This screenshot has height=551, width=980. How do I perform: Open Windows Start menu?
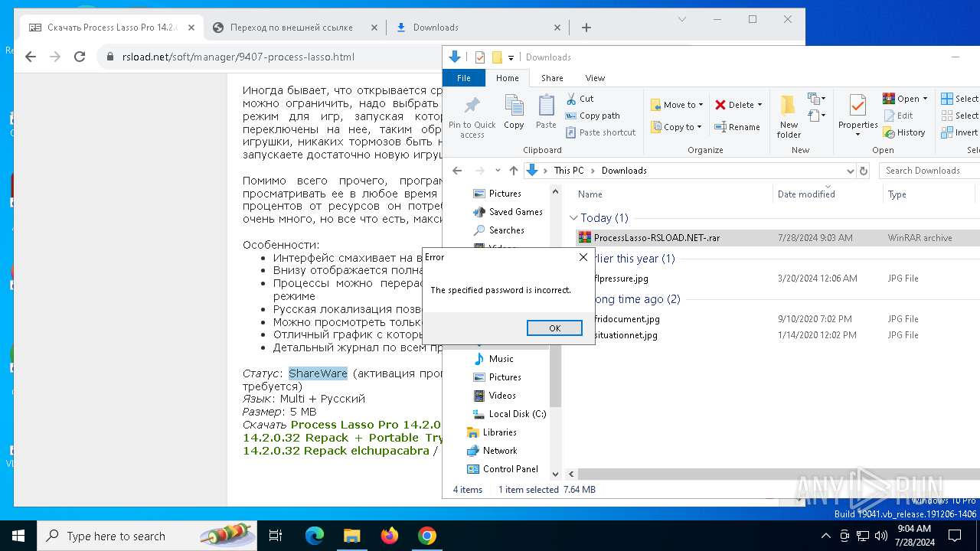pyautogui.click(x=18, y=536)
